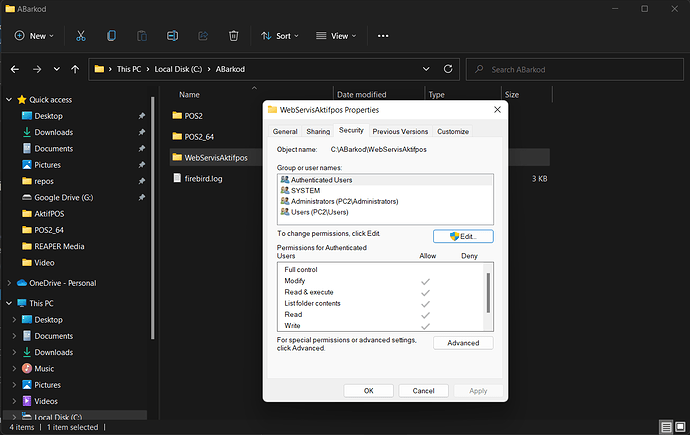The image size is (690, 435).
Task: Select OneDrive - Personal in sidebar
Action: click(x=62, y=283)
